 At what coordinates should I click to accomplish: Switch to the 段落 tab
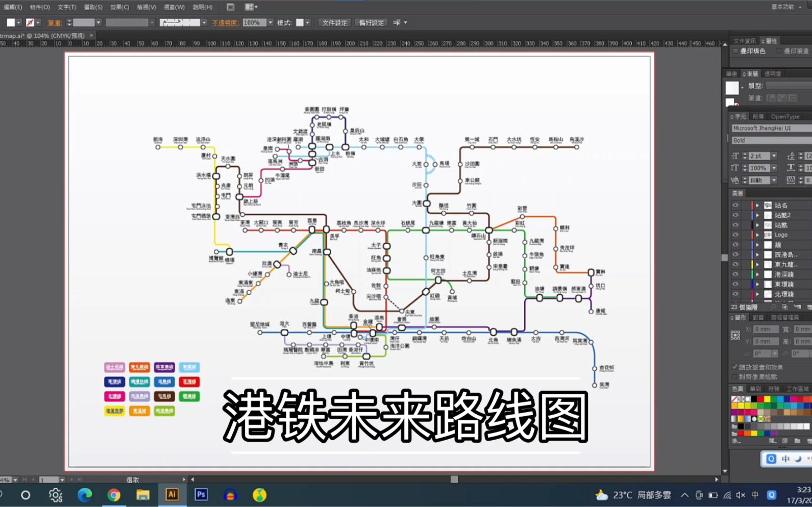click(x=758, y=116)
